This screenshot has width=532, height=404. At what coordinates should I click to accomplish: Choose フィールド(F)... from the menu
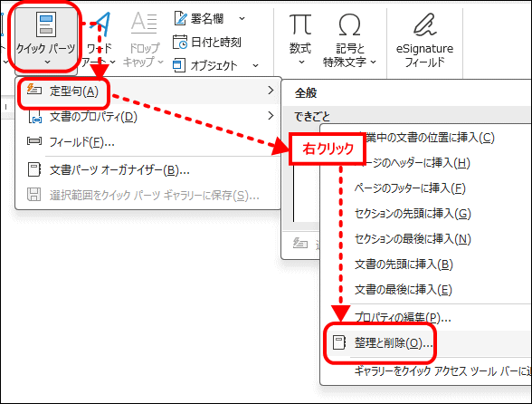(x=148, y=142)
